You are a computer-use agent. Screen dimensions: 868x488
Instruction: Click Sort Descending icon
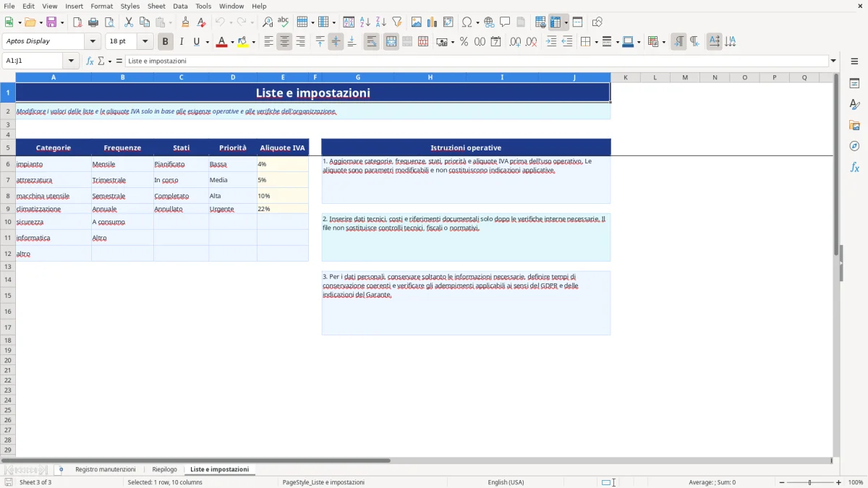pyautogui.click(x=381, y=22)
